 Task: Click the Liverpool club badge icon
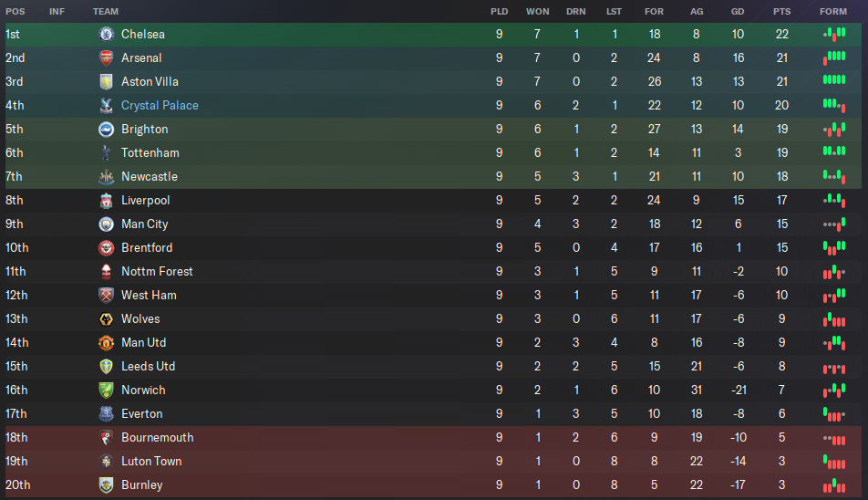(x=106, y=200)
